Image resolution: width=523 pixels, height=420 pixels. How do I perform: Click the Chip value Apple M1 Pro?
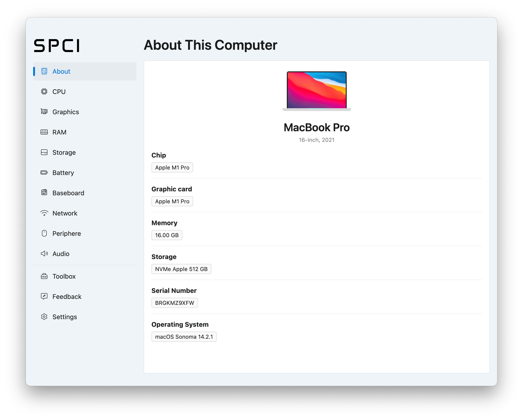172,167
